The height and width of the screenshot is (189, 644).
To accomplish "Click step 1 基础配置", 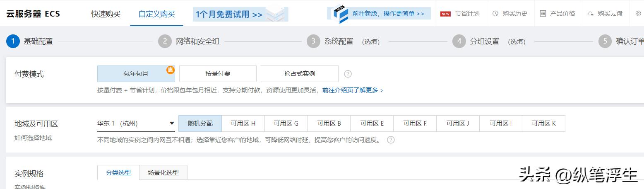I will pos(30,41).
